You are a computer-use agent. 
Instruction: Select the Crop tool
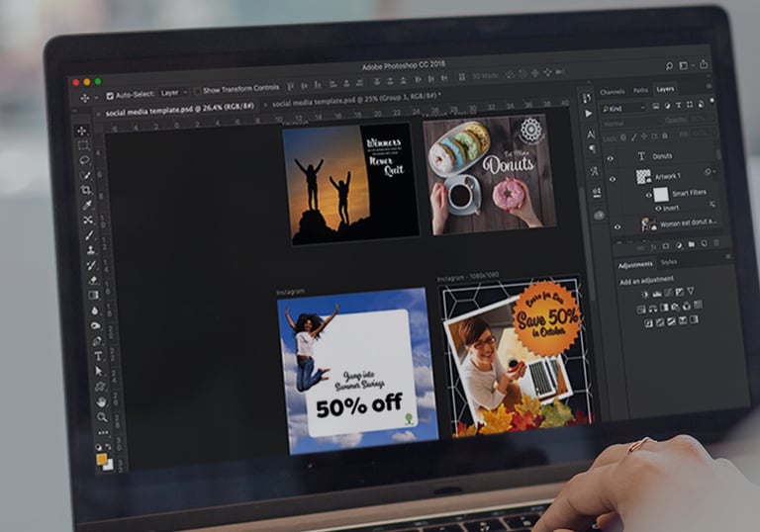86,190
